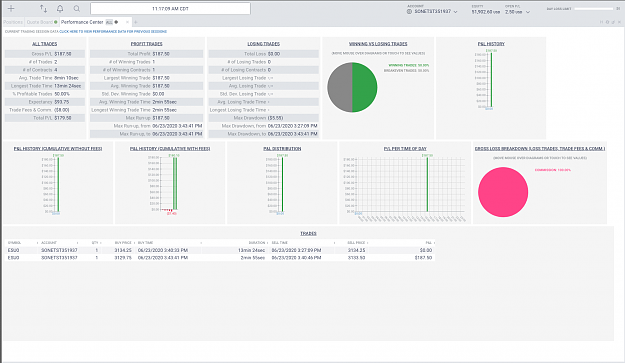625x363 pixels.
Task: Click the P&L Distribution heading
Action: pyautogui.click(x=282, y=149)
